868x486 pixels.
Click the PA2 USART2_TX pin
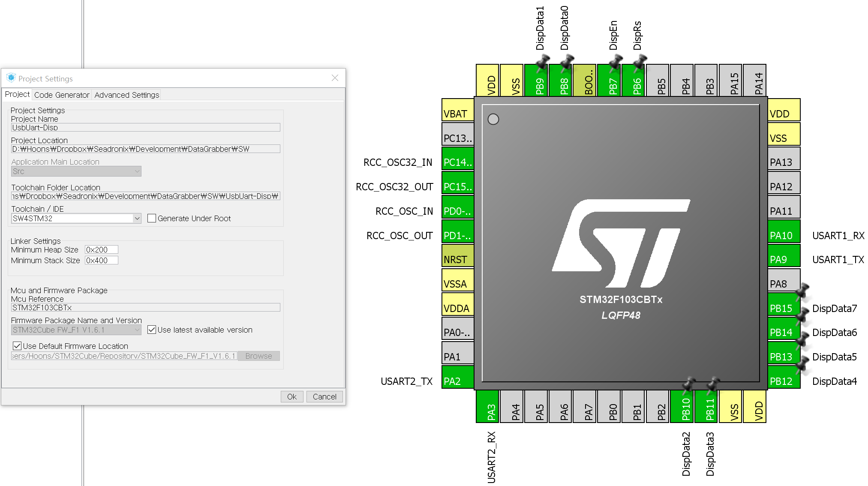457,377
